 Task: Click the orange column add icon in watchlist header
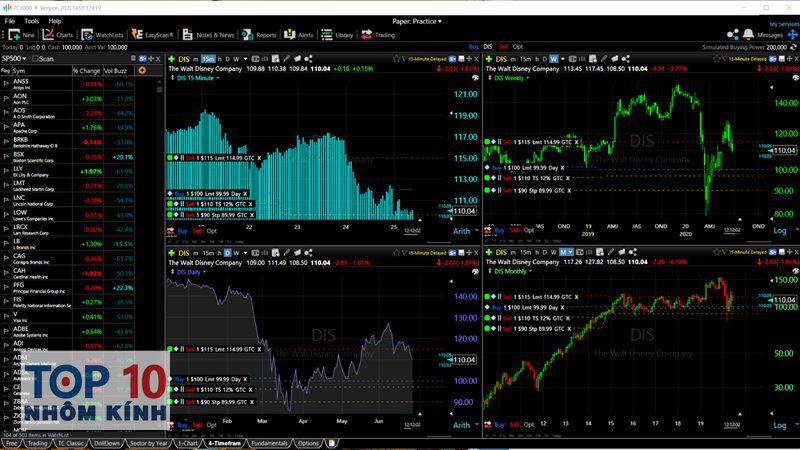pyautogui.click(x=142, y=70)
